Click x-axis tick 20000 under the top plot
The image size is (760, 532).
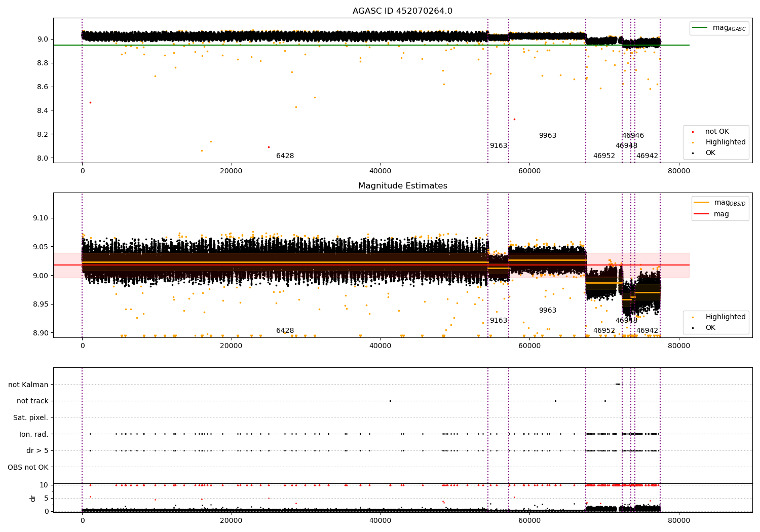pos(231,171)
